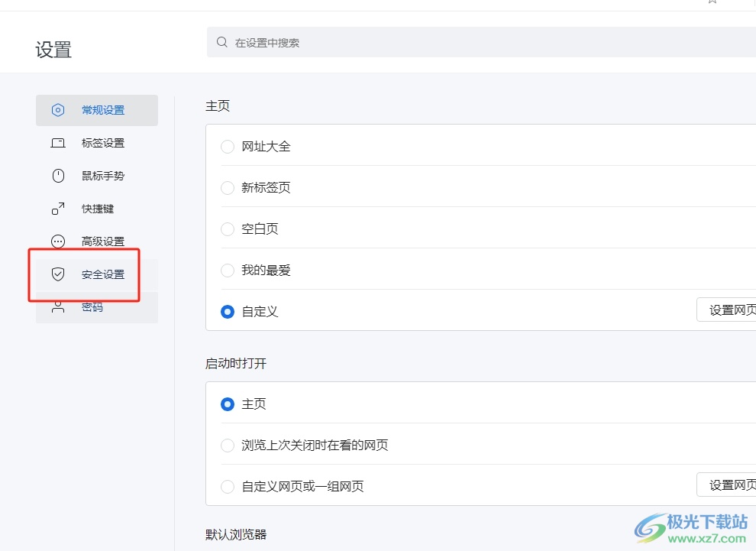756x551 pixels.
Task: Click the 主页 section heading
Action: tap(218, 105)
